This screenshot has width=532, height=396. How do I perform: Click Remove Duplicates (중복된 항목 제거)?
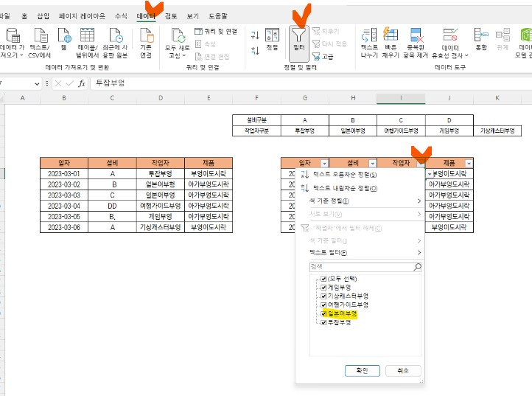point(416,43)
